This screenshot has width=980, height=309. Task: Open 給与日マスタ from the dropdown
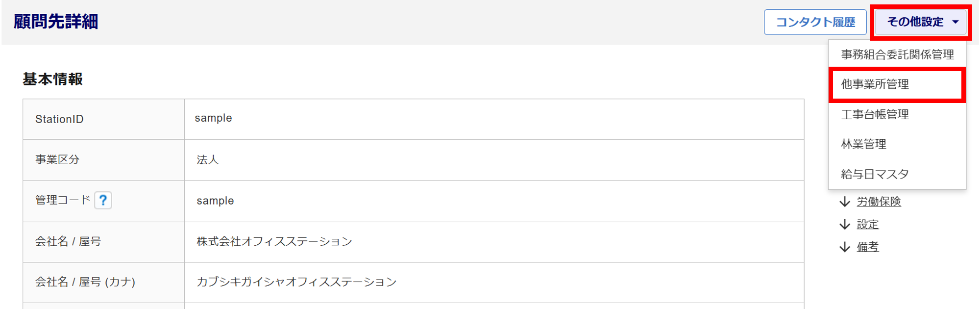(x=875, y=174)
